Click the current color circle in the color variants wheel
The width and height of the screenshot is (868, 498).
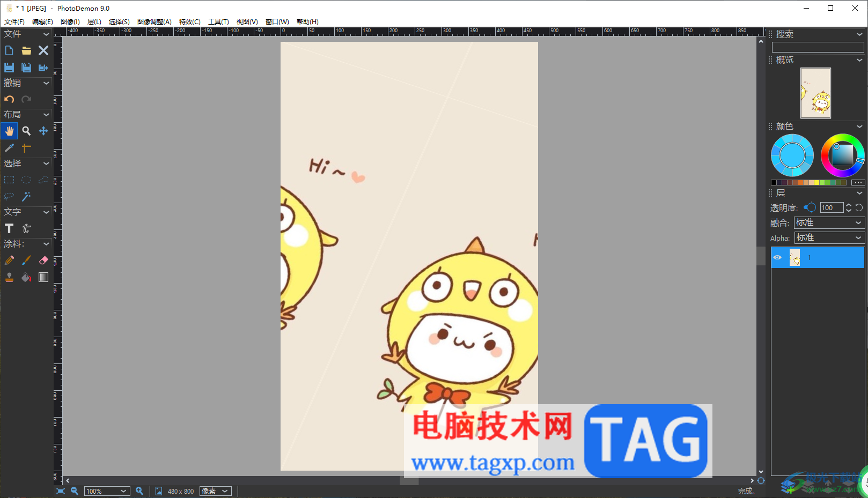click(792, 155)
